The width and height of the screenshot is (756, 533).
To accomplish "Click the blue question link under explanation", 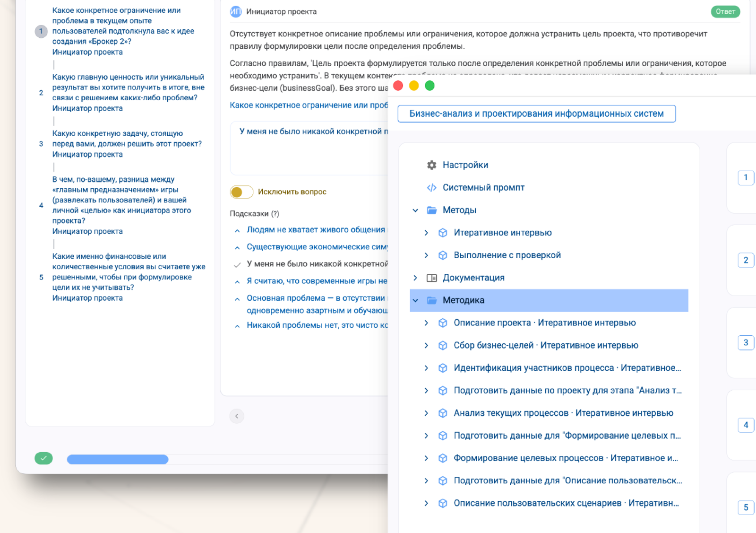I will (x=309, y=105).
